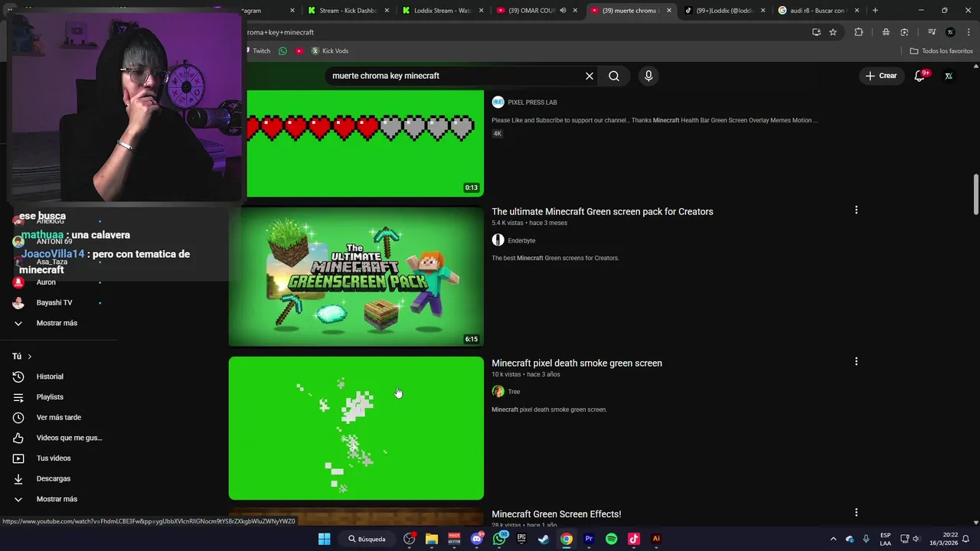The width and height of the screenshot is (980, 551).
Task: Open the PIXEL PRESS LAB channel link
Action: click(532, 102)
